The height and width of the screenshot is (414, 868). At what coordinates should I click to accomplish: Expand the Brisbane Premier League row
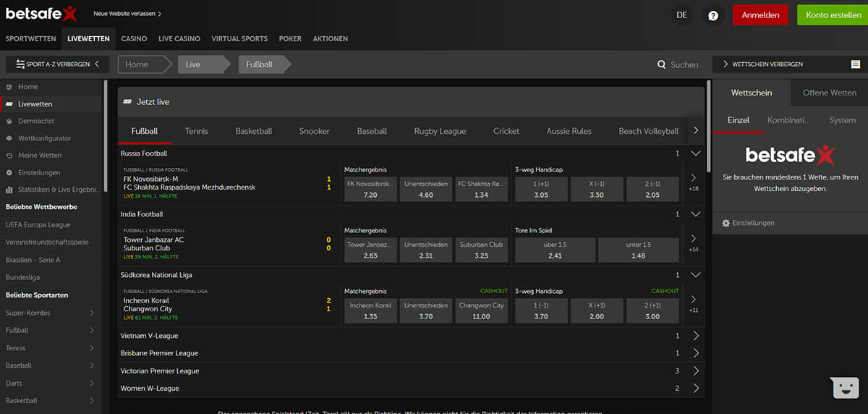click(696, 353)
